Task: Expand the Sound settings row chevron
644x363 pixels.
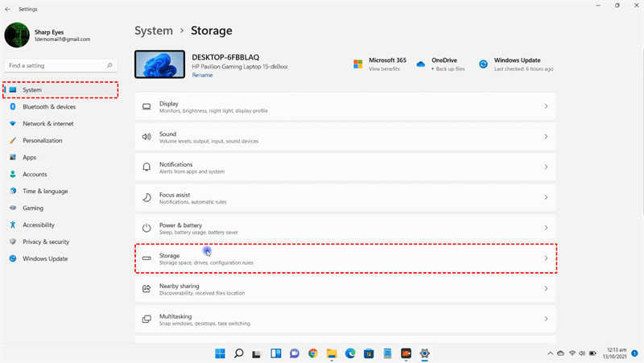Action: pos(546,137)
